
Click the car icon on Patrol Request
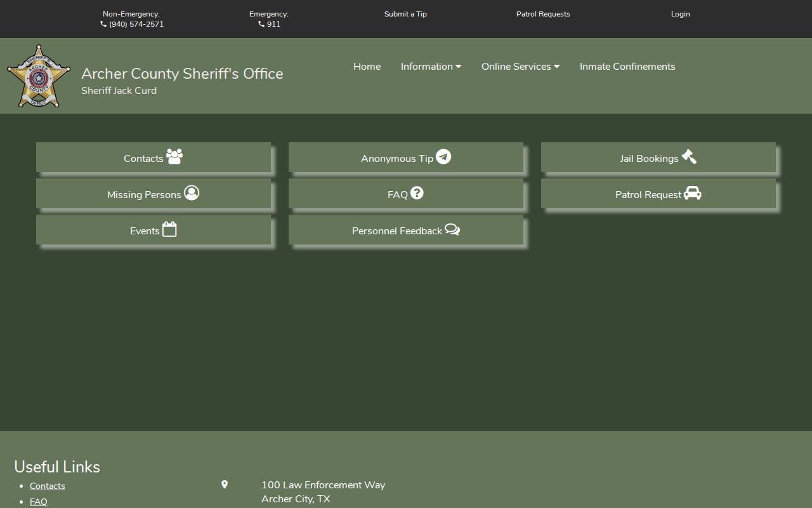coord(693,193)
